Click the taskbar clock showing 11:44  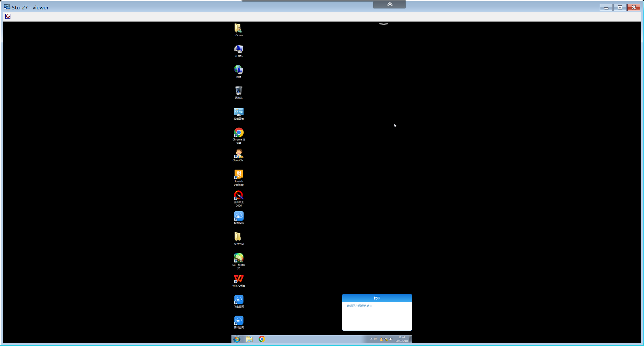pyautogui.click(x=401, y=339)
